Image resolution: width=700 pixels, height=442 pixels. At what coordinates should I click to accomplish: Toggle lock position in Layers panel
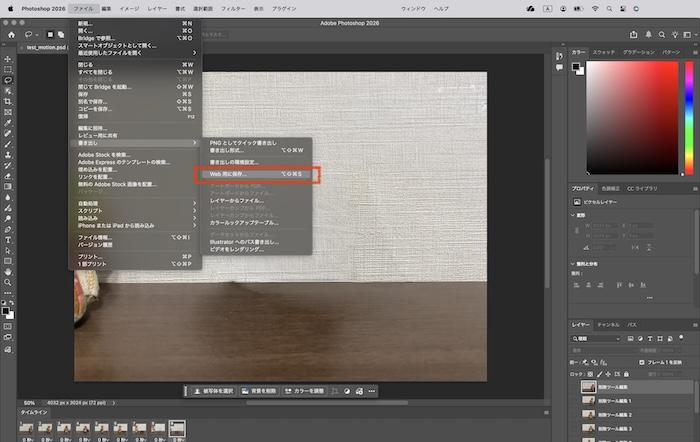pyautogui.click(x=608, y=374)
